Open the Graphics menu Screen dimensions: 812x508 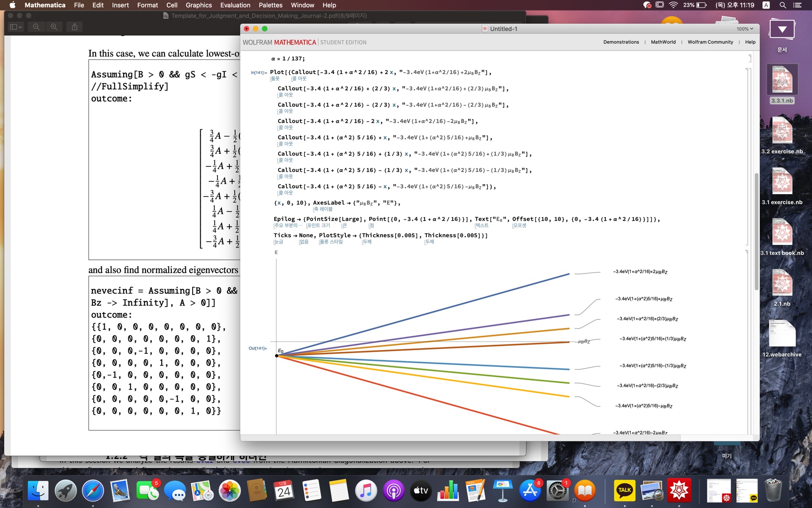coord(198,5)
